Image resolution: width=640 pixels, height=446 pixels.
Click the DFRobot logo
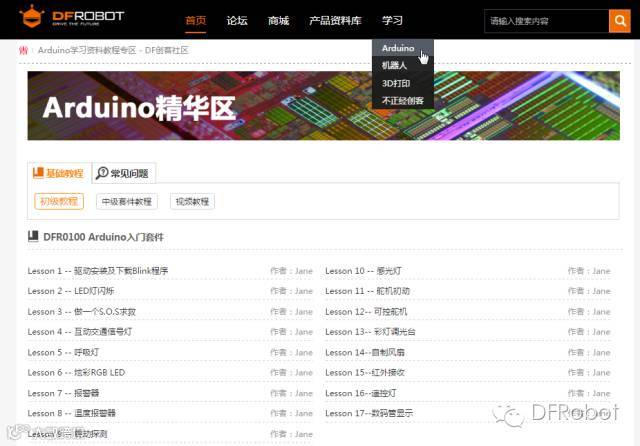point(72,17)
